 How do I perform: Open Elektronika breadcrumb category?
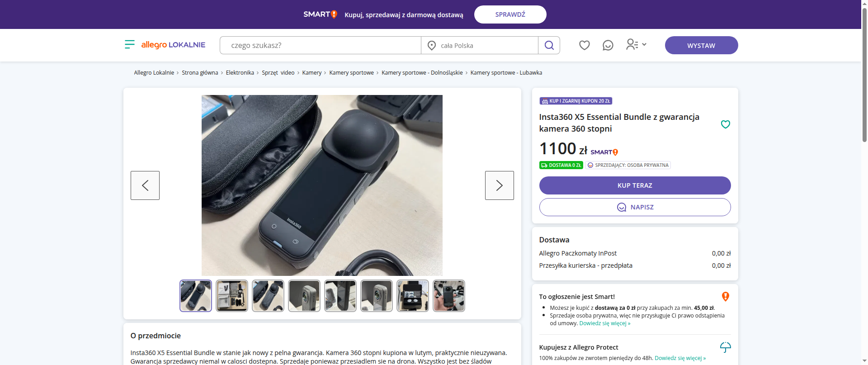point(240,73)
